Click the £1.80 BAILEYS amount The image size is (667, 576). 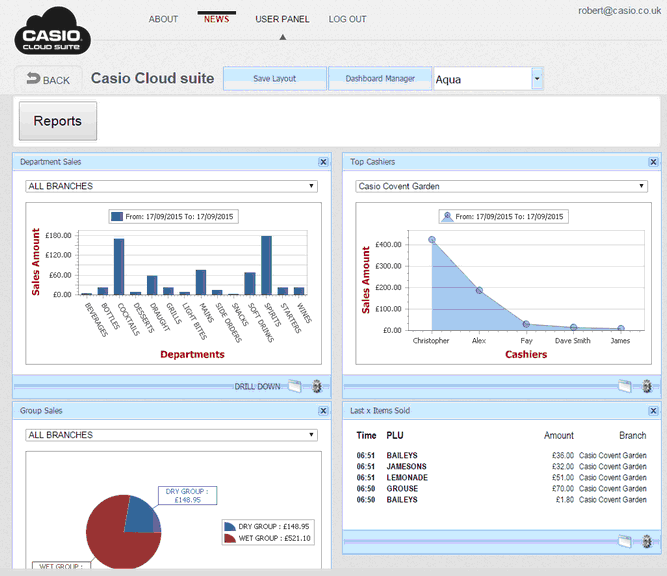564,500
